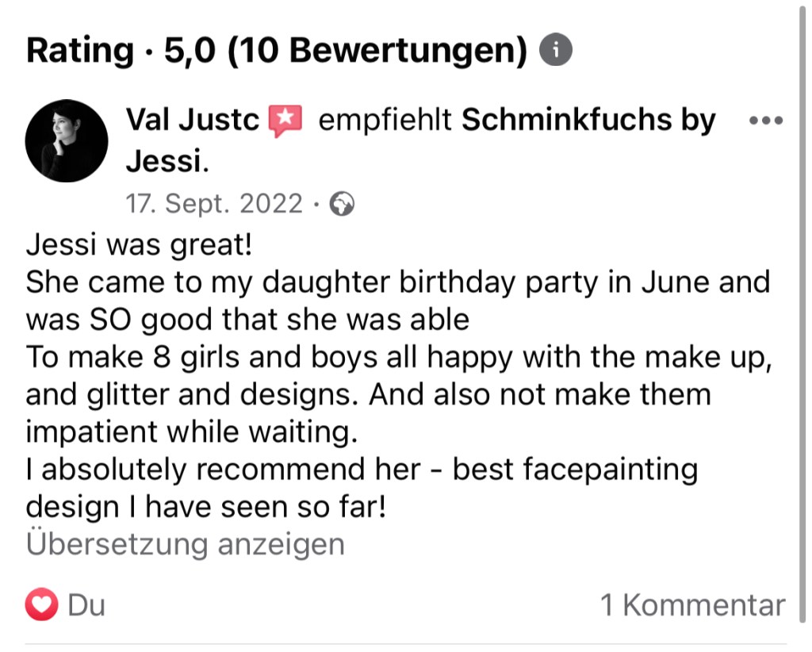Click the red star recommendation badge

pyautogui.click(x=285, y=121)
